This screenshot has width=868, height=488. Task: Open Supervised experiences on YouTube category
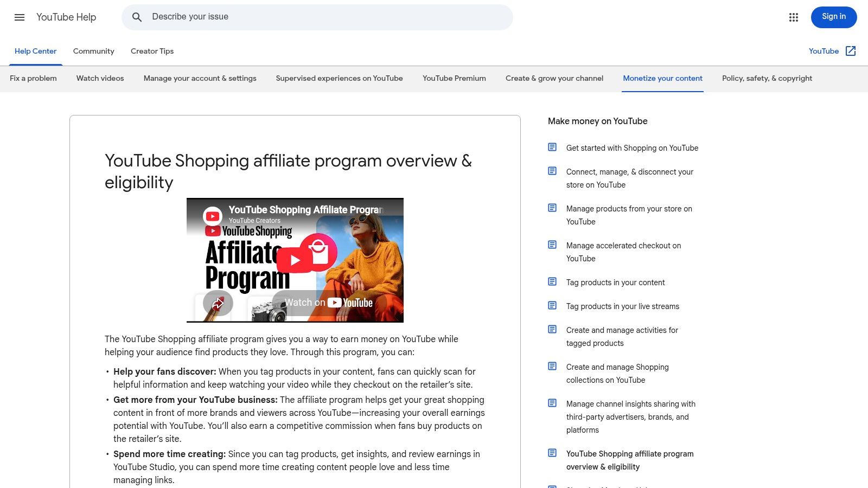point(339,78)
